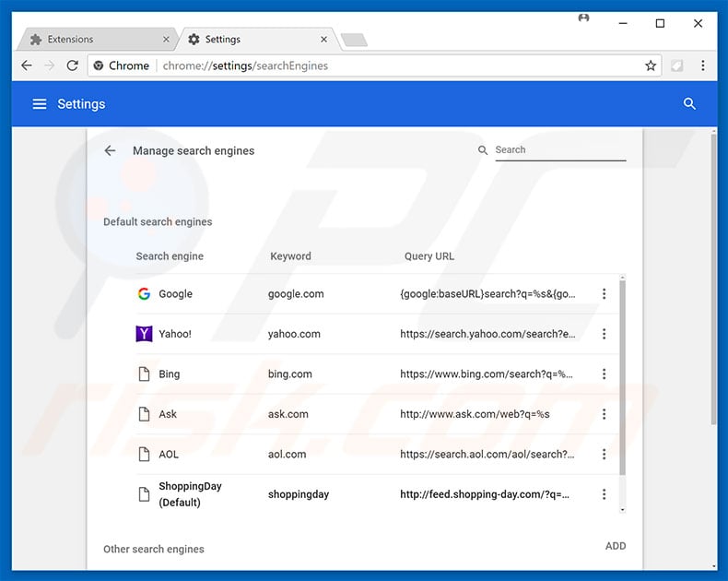Click the shoppingday keyword
The width and height of the screenshot is (728, 581).
tap(299, 494)
